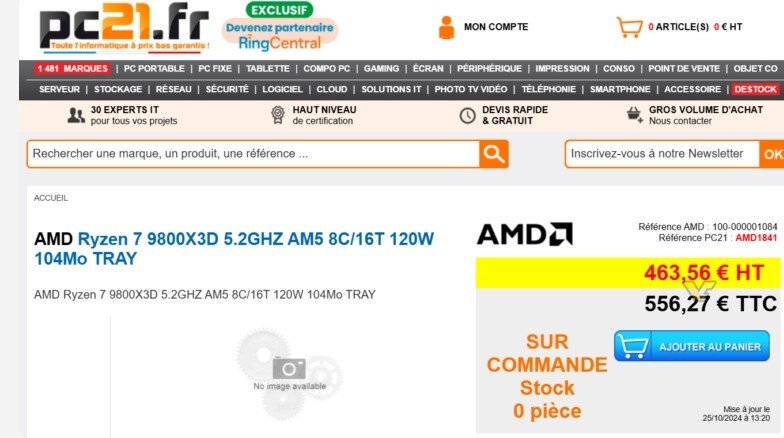Click the Devis Rapide clock icon
784x438 pixels.
tap(467, 115)
